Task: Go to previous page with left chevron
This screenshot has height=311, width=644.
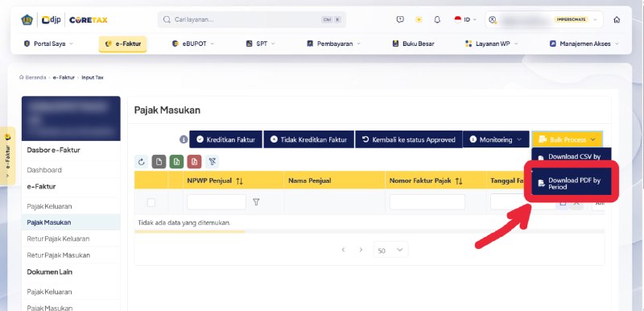Action: coord(344,250)
